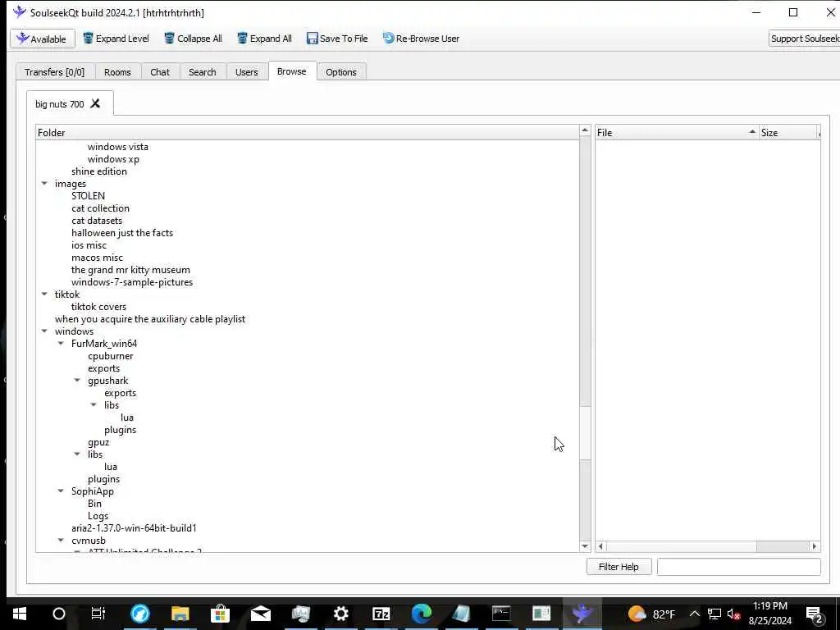Viewport: 840px width, 630px height.
Task: Collapse the cvmusb folder
Action: click(61, 541)
